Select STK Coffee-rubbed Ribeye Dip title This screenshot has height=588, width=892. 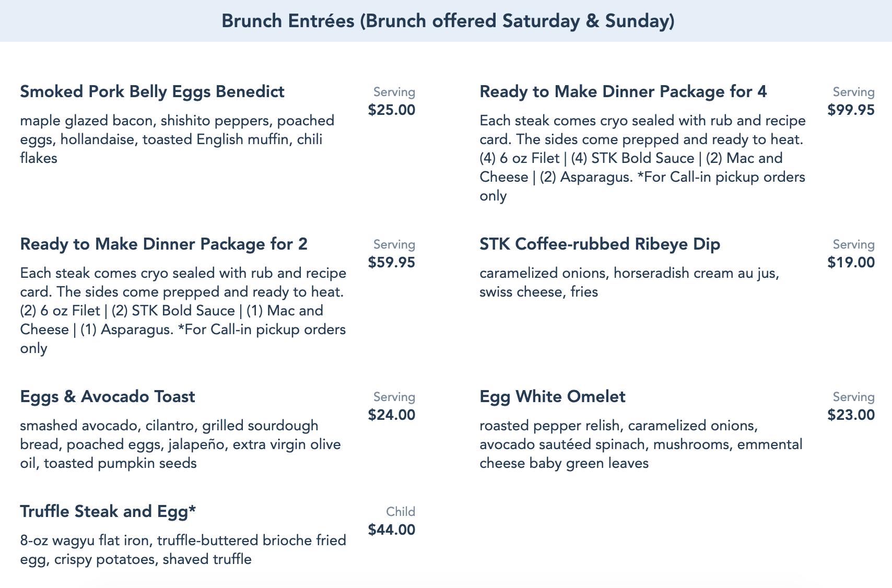pyautogui.click(x=600, y=244)
